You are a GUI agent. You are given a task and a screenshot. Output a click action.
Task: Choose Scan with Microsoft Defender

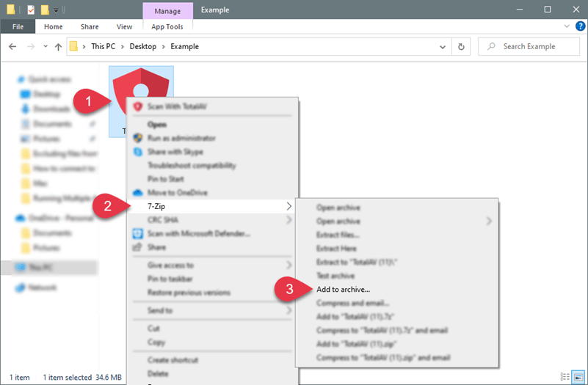click(212, 234)
